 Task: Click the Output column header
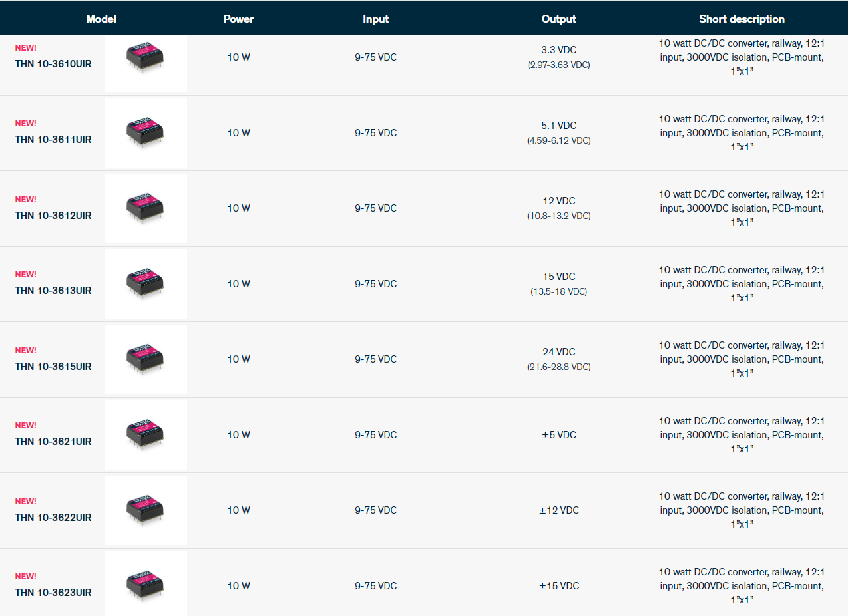tap(558, 19)
